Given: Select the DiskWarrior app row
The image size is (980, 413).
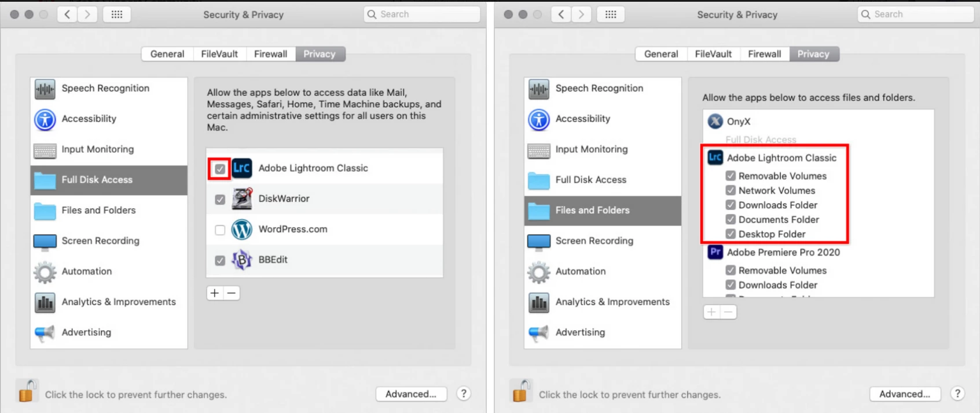Looking at the screenshot, I should pyautogui.click(x=325, y=199).
